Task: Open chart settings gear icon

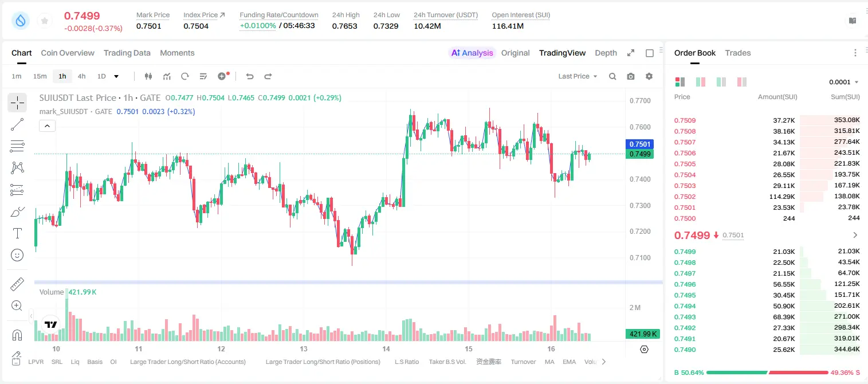Action: click(649, 76)
